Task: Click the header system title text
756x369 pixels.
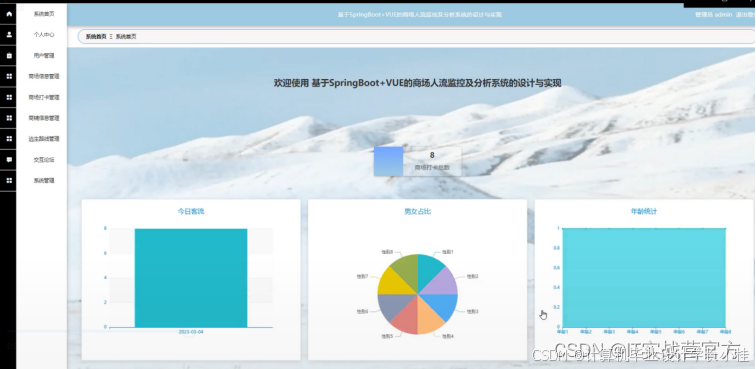Action: pos(419,15)
